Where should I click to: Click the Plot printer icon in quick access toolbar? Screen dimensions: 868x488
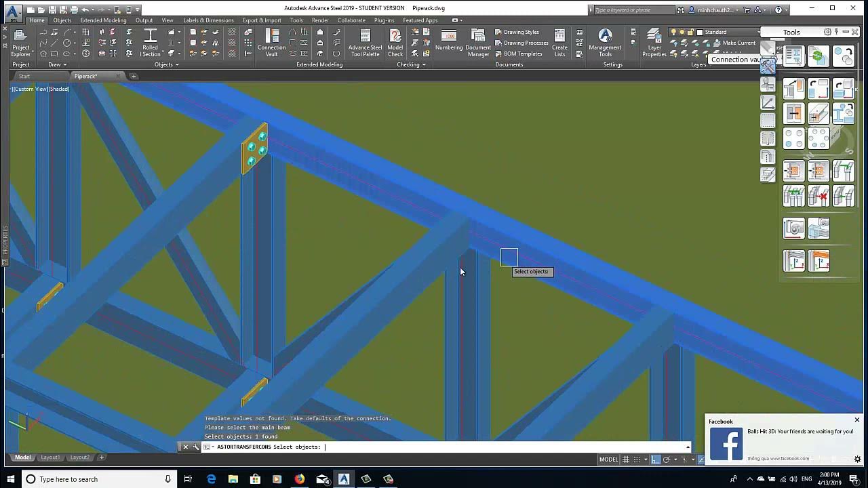pyautogui.click(x=74, y=9)
